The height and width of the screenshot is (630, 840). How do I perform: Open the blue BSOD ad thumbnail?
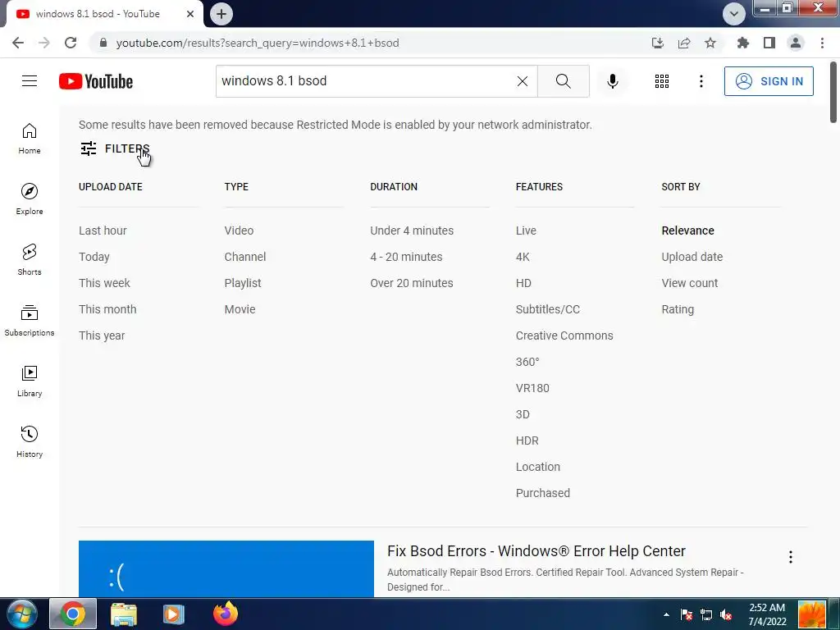[226, 568]
